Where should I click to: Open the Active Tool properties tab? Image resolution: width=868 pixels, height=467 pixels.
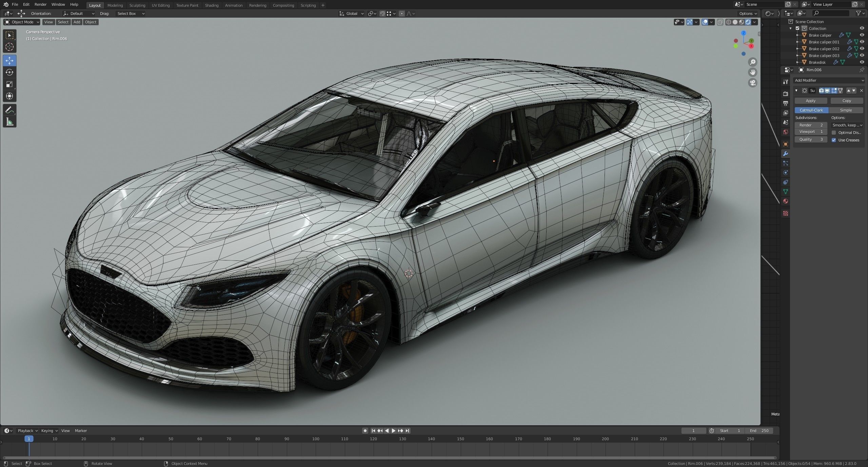[786, 82]
